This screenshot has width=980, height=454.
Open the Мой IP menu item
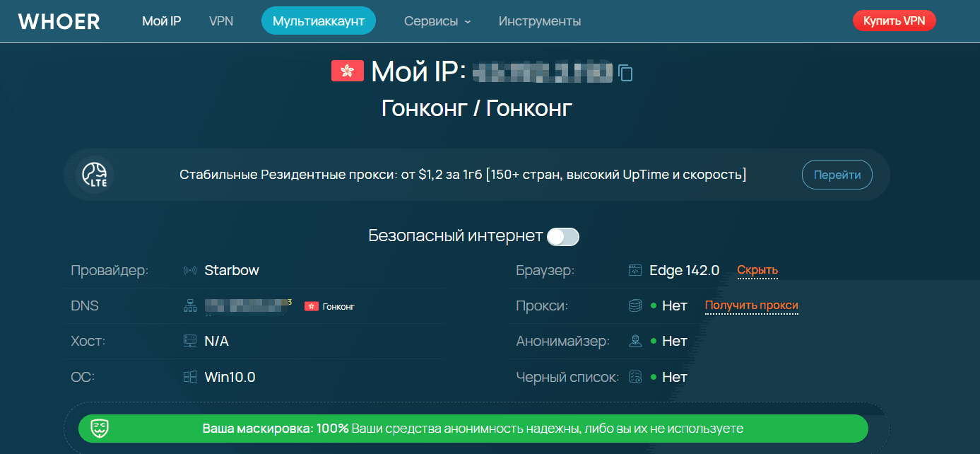(x=161, y=21)
